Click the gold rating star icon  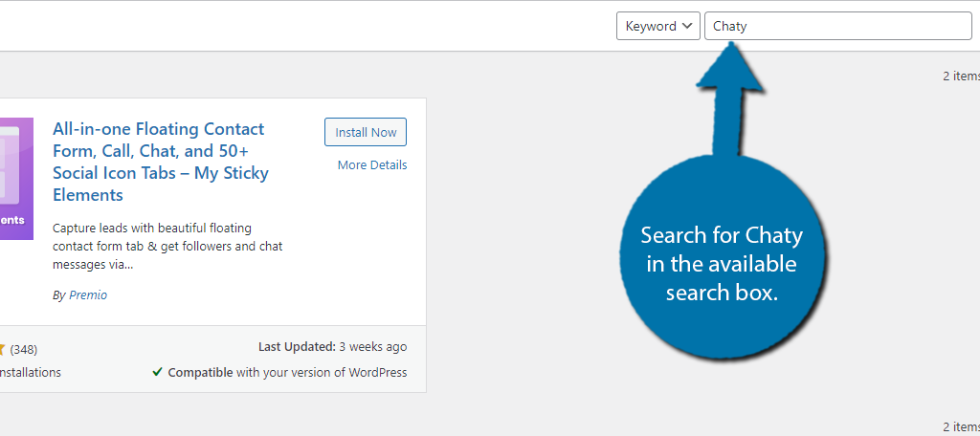coord(2,349)
